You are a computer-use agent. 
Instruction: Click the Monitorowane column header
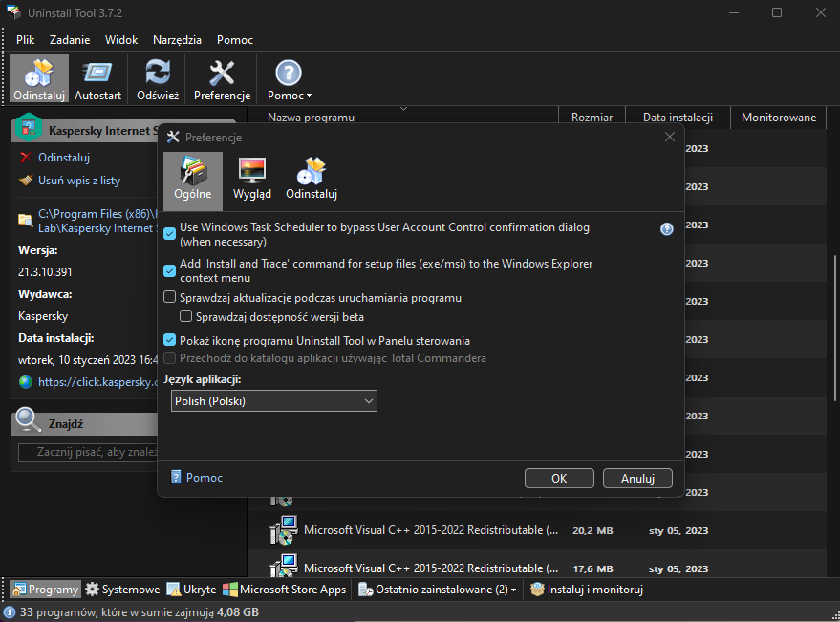[779, 118]
